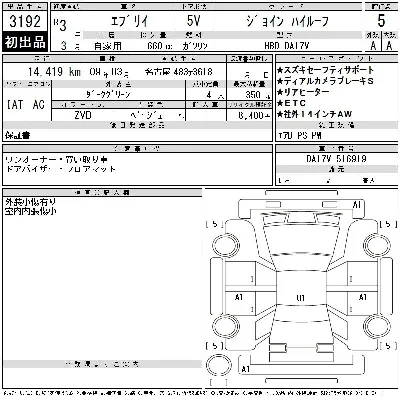Click the fuel type ガソリン

(x=195, y=46)
